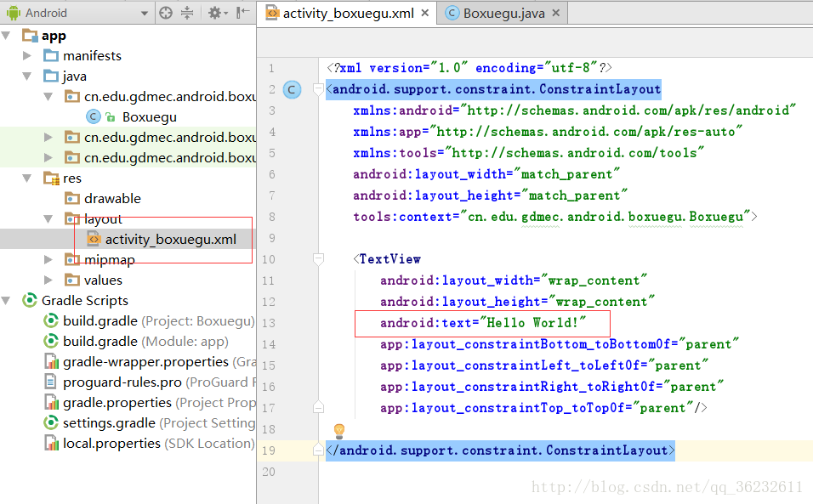Expand the mipmap folder
813x504 pixels.
48,259
